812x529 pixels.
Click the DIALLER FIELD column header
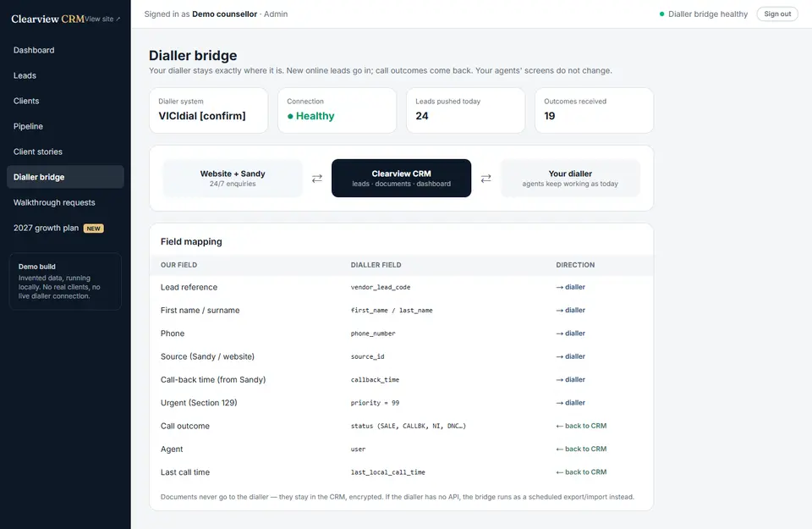[376, 265]
